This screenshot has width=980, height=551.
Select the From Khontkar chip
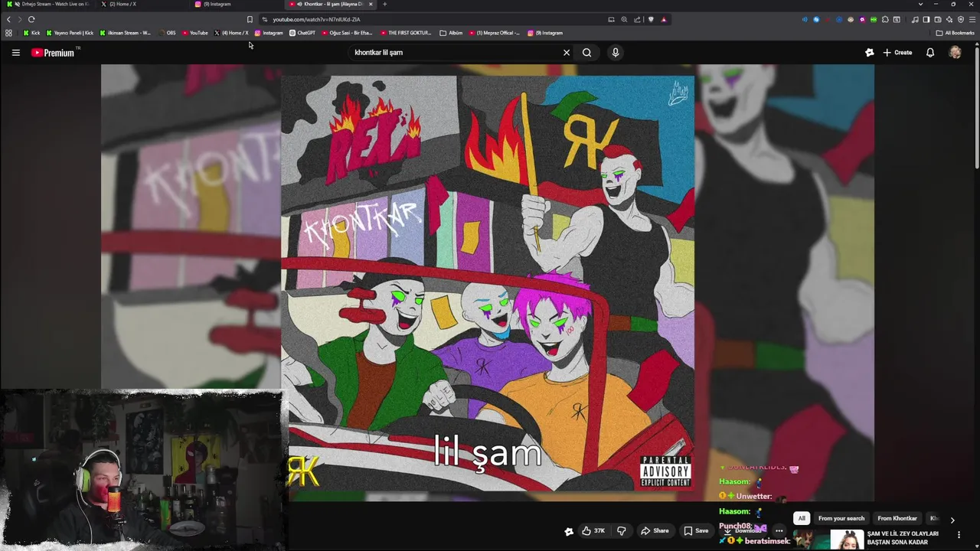click(897, 518)
